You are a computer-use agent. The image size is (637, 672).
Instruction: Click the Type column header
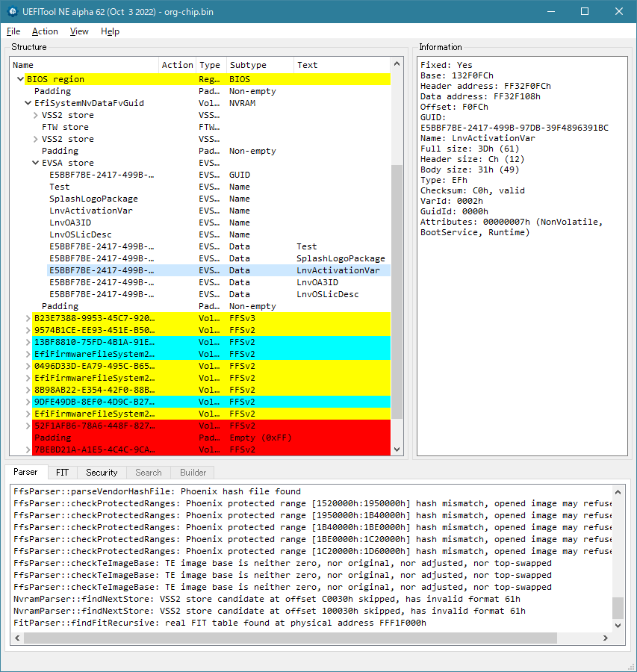[211, 65]
